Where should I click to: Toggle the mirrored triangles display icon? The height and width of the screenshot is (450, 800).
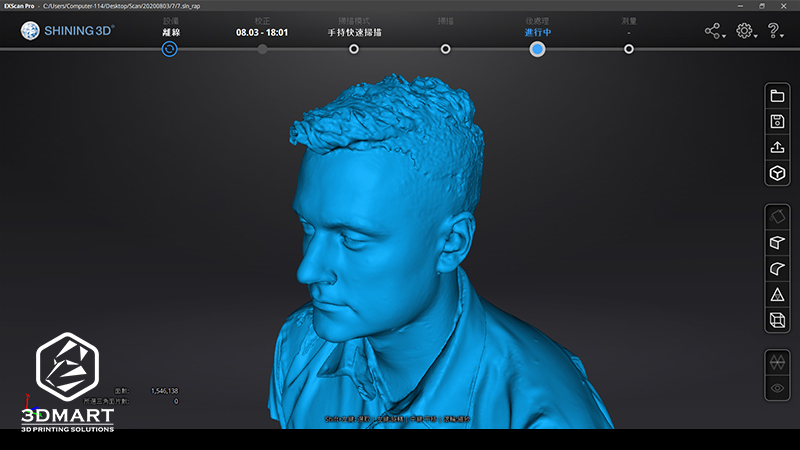pyautogui.click(x=776, y=362)
